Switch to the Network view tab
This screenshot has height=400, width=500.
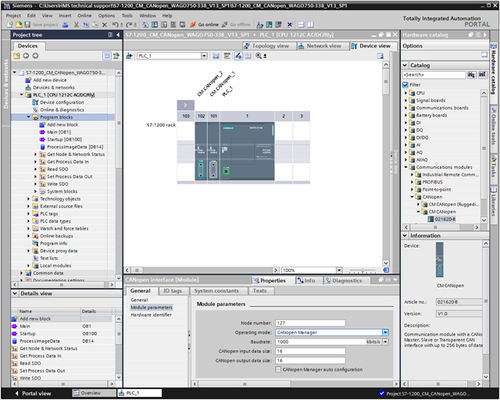click(x=320, y=46)
